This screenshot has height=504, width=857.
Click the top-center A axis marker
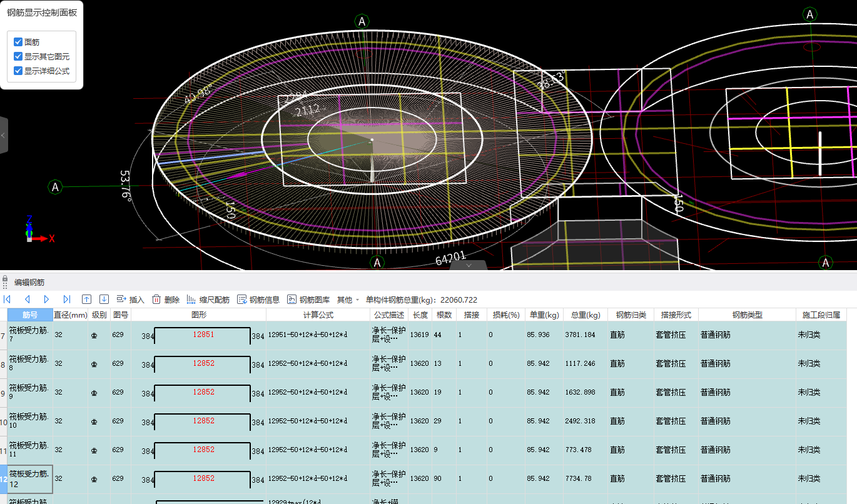pyautogui.click(x=362, y=21)
